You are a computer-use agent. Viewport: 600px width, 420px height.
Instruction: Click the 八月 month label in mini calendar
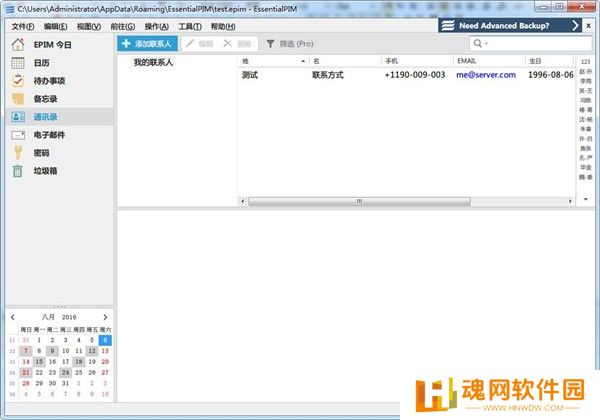(48, 317)
